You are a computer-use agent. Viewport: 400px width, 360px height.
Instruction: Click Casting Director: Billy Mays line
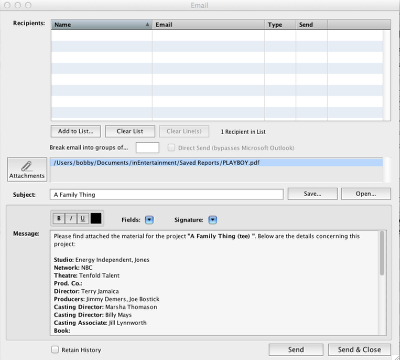(x=93, y=315)
